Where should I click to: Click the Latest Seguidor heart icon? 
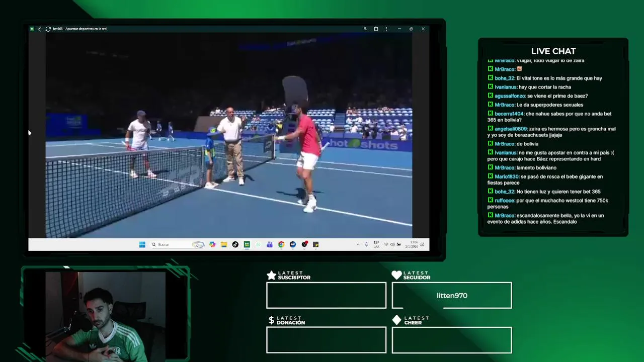click(396, 275)
